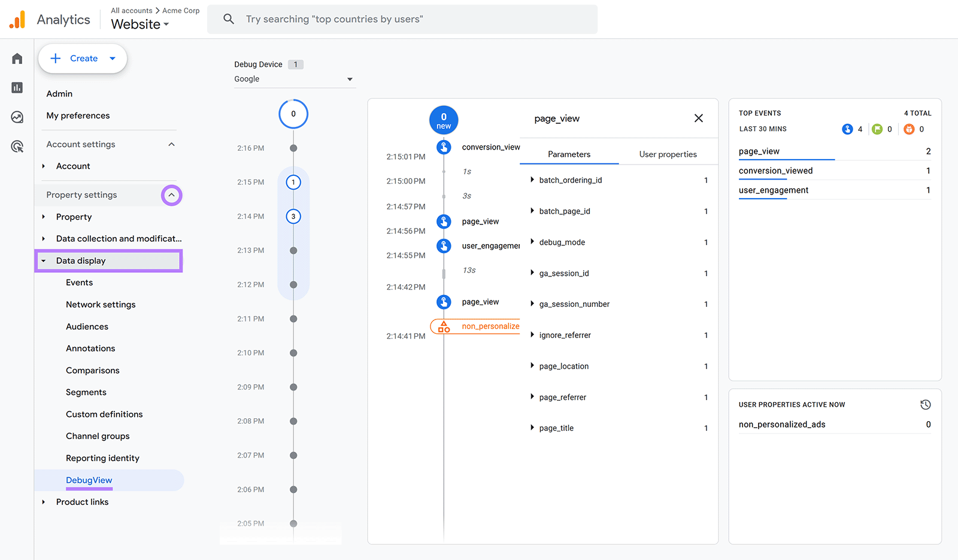
Task: Open Comparisons in sidebar
Action: (93, 370)
